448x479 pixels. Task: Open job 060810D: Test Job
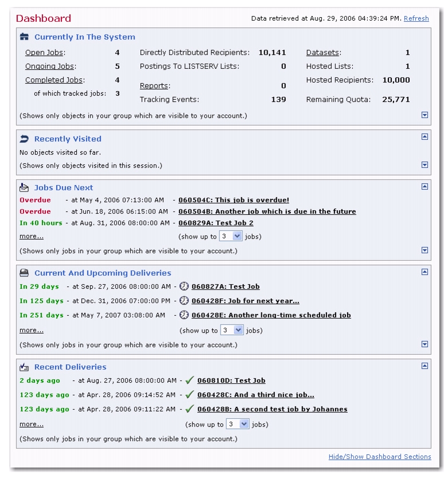point(231,380)
